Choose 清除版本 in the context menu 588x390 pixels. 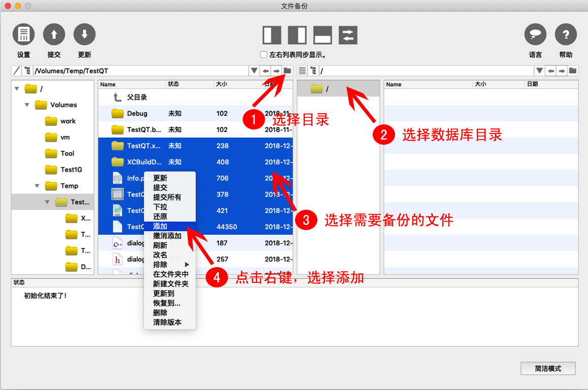(x=170, y=322)
